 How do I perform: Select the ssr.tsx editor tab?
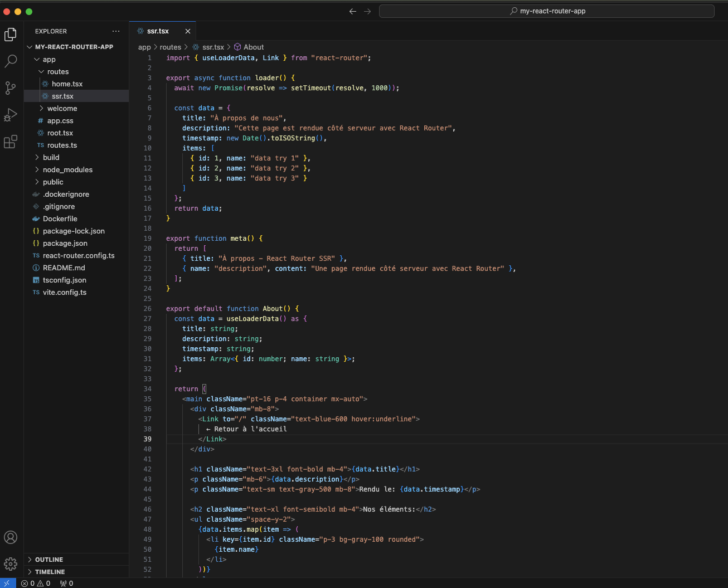point(158,31)
